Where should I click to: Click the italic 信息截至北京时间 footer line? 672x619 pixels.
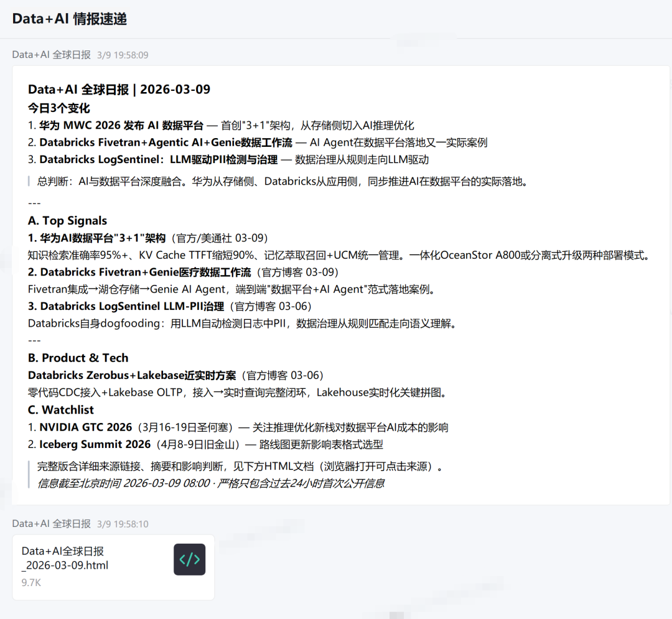(x=210, y=483)
